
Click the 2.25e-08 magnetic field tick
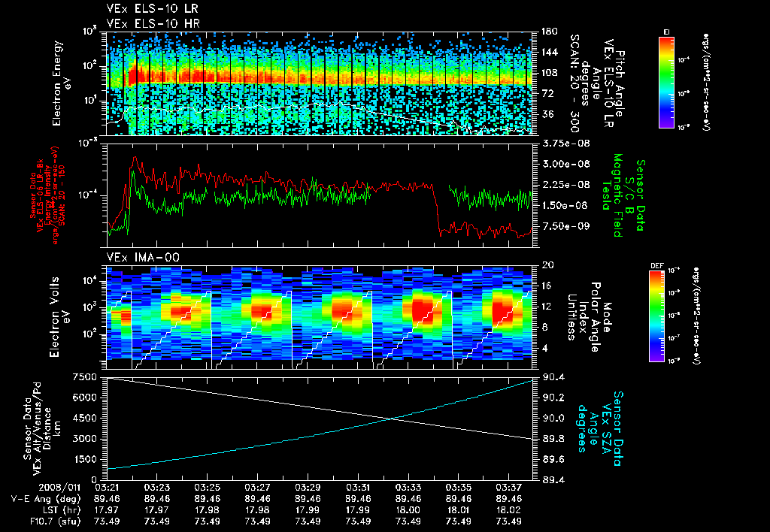[x=565, y=185]
